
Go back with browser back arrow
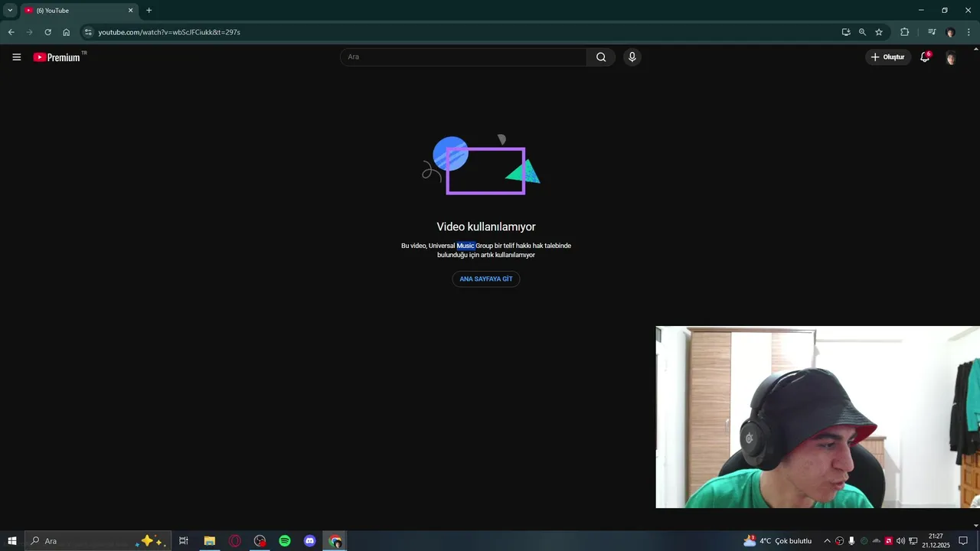(11, 32)
